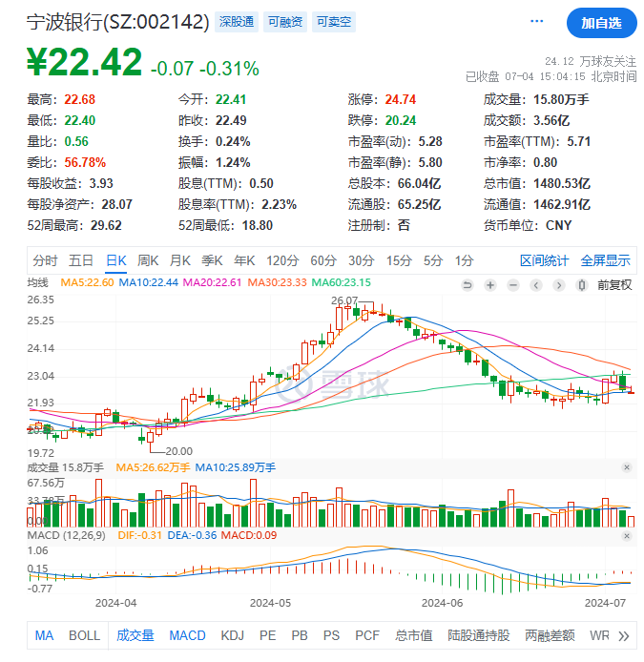Toggle the MACD indicator
The height and width of the screenshot is (662, 644).
pos(188,636)
